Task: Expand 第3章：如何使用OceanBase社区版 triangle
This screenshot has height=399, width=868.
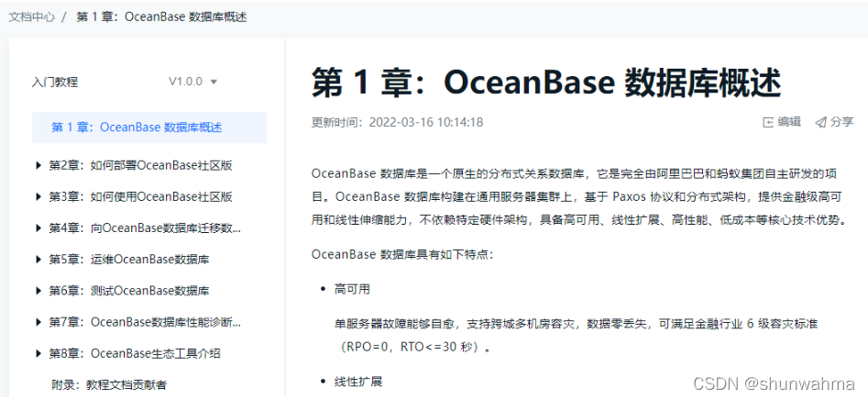Action: (38, 196)
